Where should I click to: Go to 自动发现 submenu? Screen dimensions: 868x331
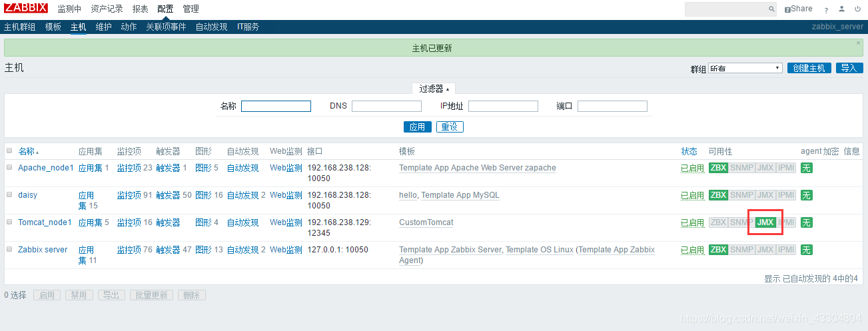(211, 27)
